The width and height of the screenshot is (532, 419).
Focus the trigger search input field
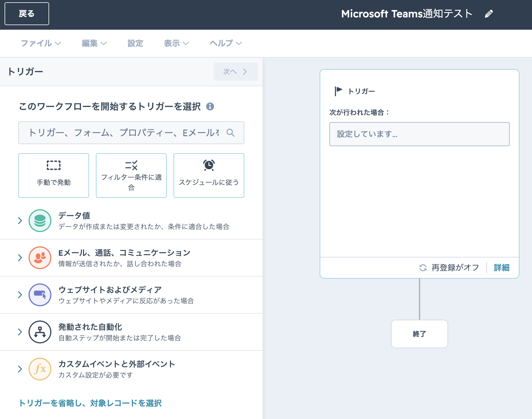131,133
